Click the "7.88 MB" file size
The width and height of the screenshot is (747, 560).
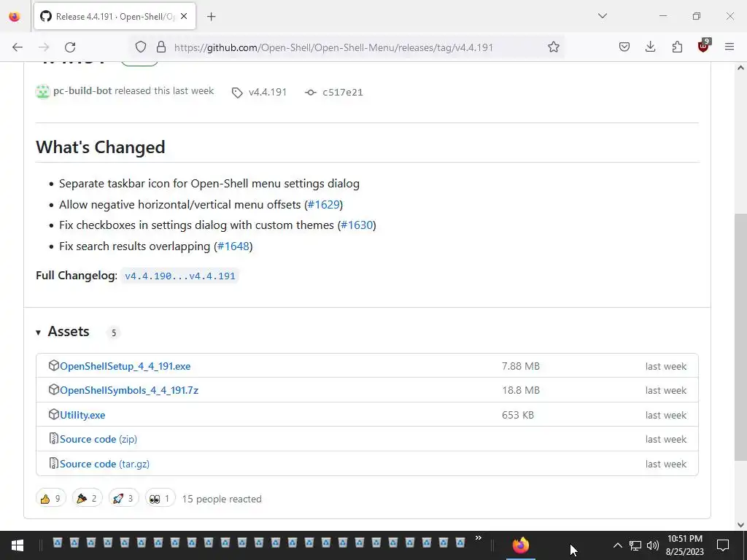[x=521, y=367]
